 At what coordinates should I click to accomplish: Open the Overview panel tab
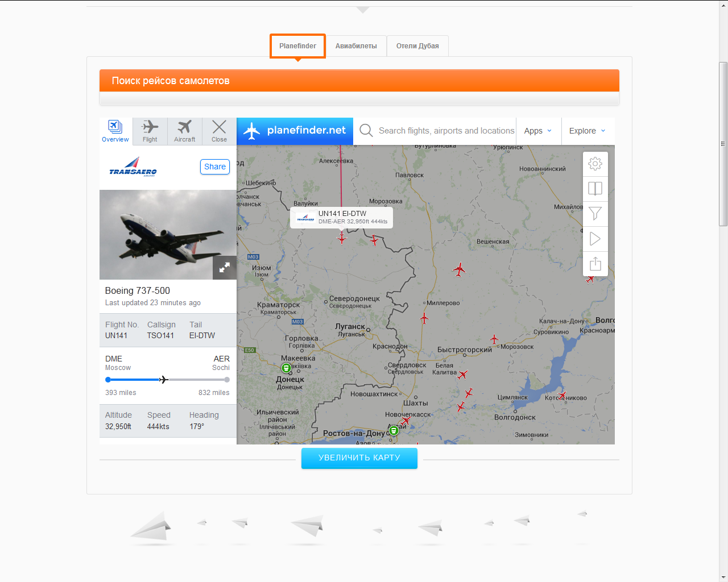115,131
